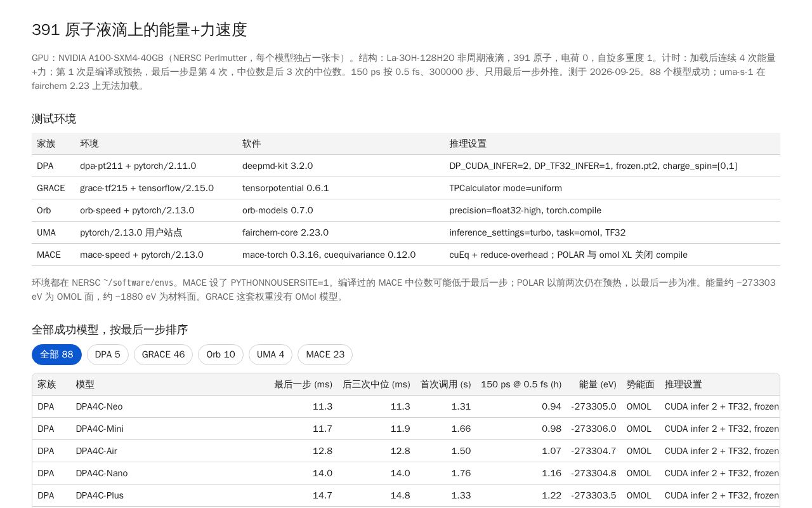
Task: Click grace-tf215 + tensorflow/2.15.0 cell
Action: pyautogui.click(x=147, y=188)
